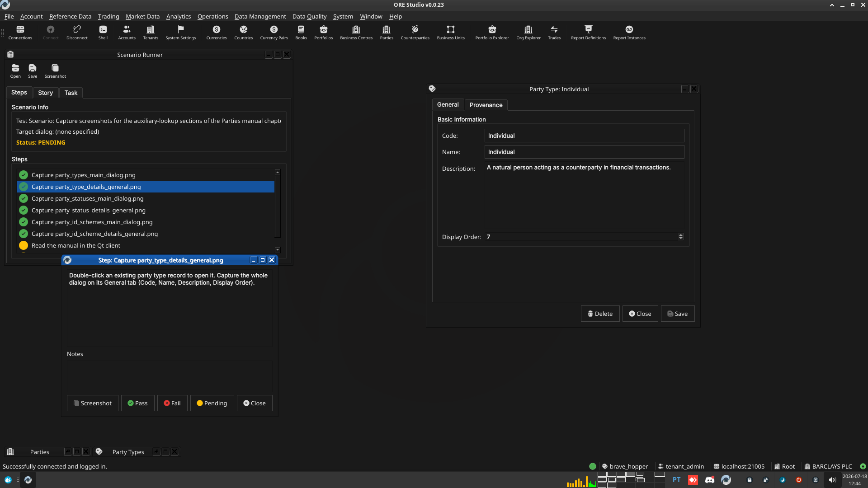Click Close button in Step dialog
Image resolution: width=868 pixels, height=488 pixels.
tap(255, 403)
